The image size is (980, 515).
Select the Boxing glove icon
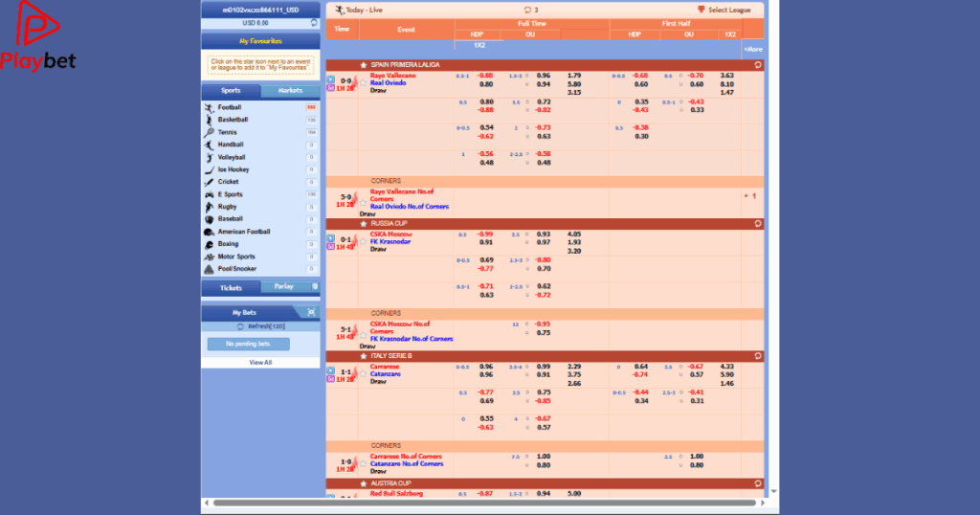210,244
